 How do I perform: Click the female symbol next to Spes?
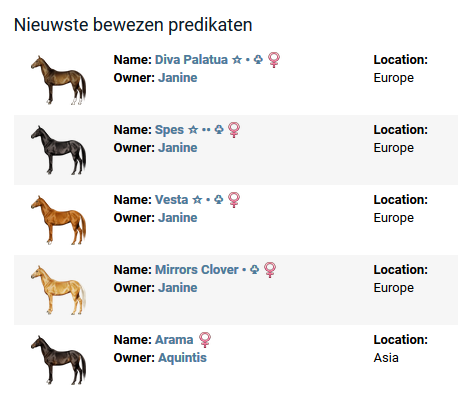tap(234, 130)
